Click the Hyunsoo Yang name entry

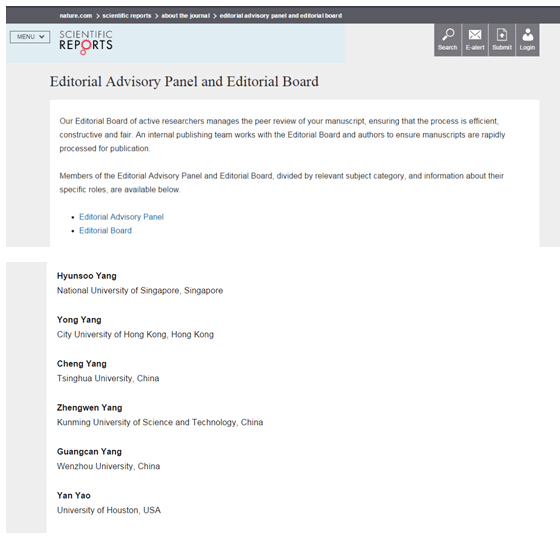click(x=87, y=276)
